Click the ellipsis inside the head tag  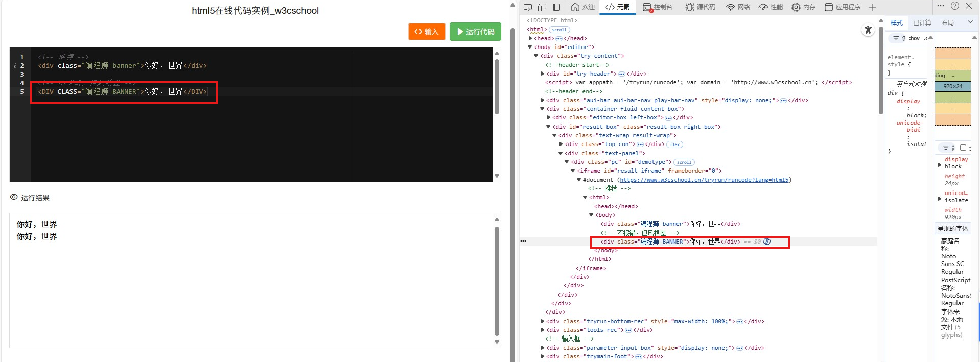558,38
